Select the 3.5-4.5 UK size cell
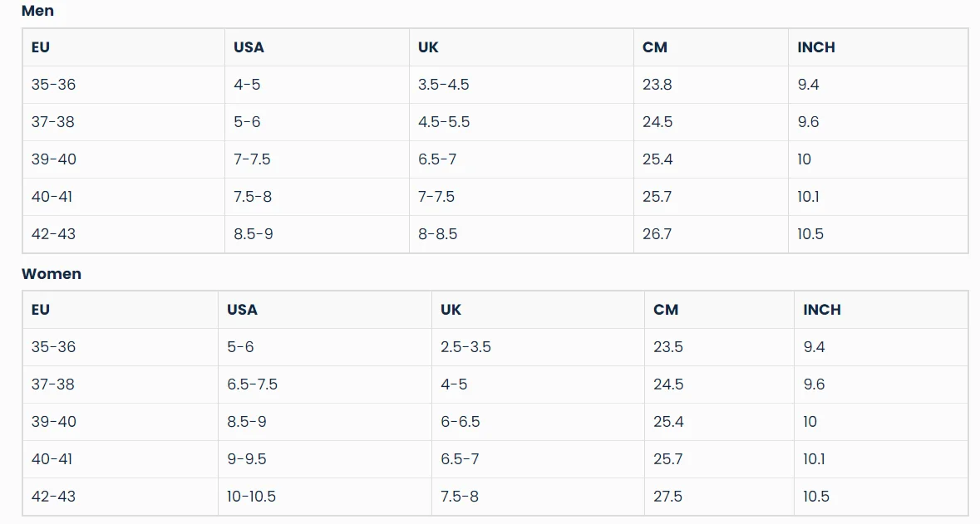Image resolution: width=980 pixels, height=524 pixels. coord(443,85)
